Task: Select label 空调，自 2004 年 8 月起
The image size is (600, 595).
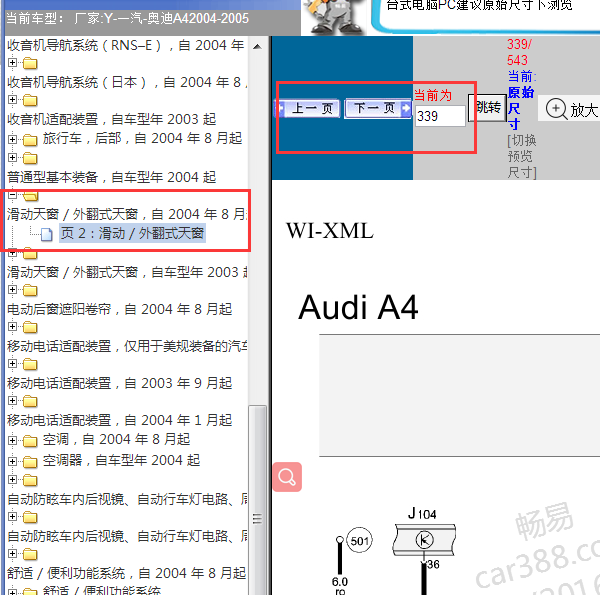Action: (x=116, y=439)
